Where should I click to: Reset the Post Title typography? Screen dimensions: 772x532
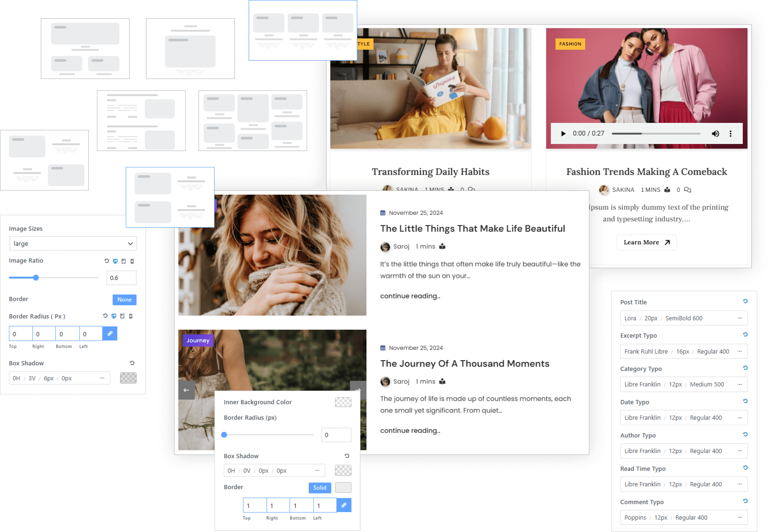coord(745,301)
